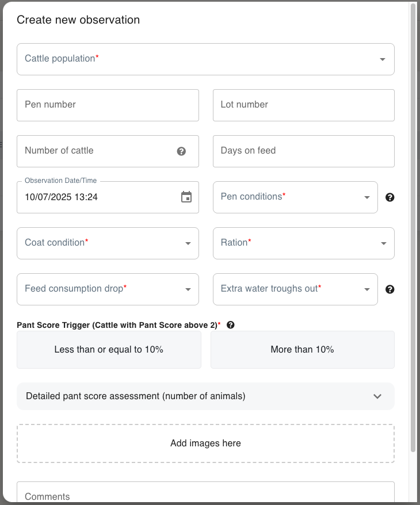This screenshot has width=420, height=505.
Task: Click help icon beside Pen conditions
Action: coord(390,197)
